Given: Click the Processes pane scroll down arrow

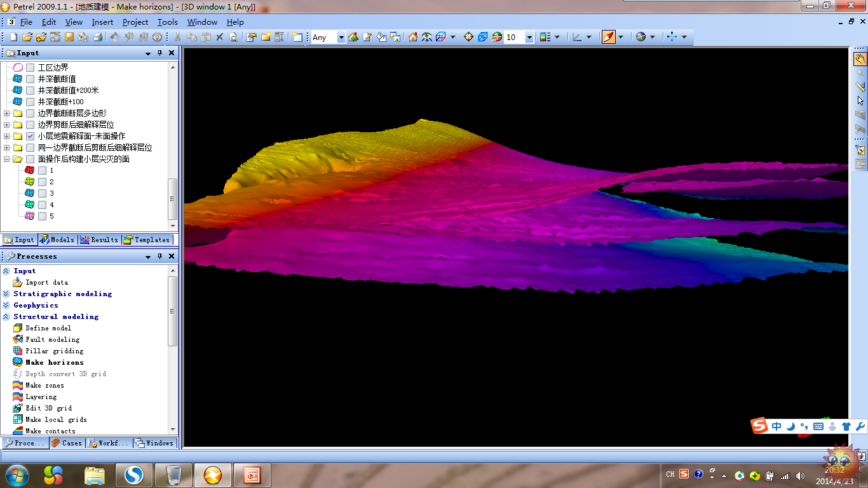Looking at the screenshot, I should pyautogui.click(x=172, y=430).
